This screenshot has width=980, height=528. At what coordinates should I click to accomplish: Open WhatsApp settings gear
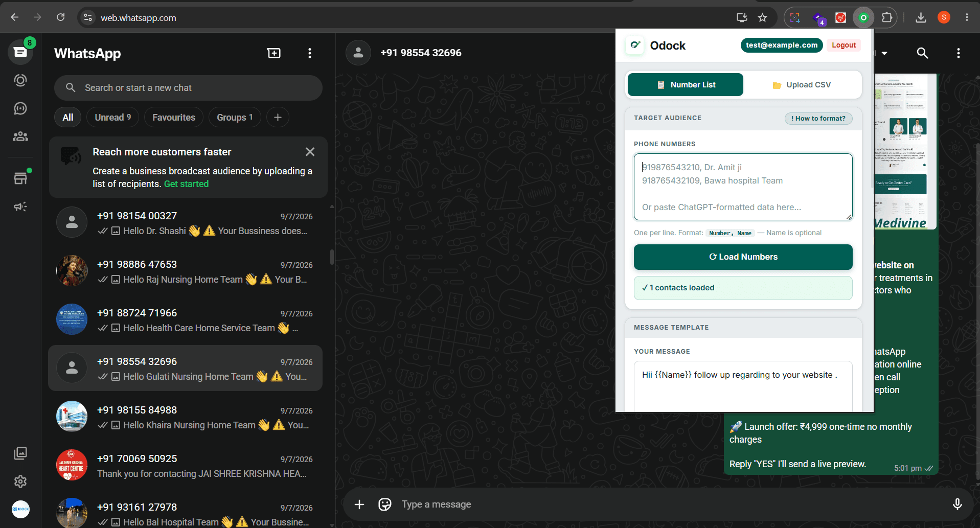point(20,481)
